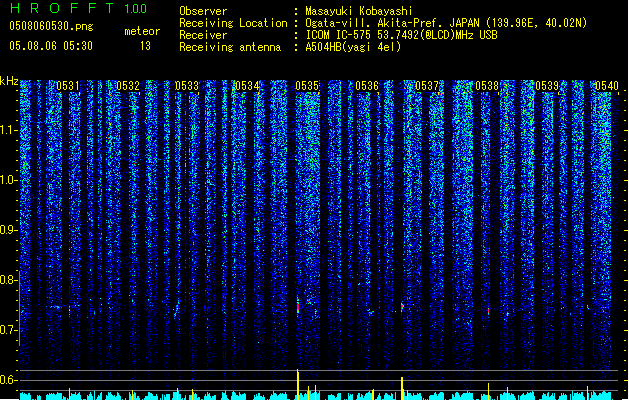Click observer name Masayuki Kobayashi
Screen dimensions: 629x400
click(x=359, y=11)
